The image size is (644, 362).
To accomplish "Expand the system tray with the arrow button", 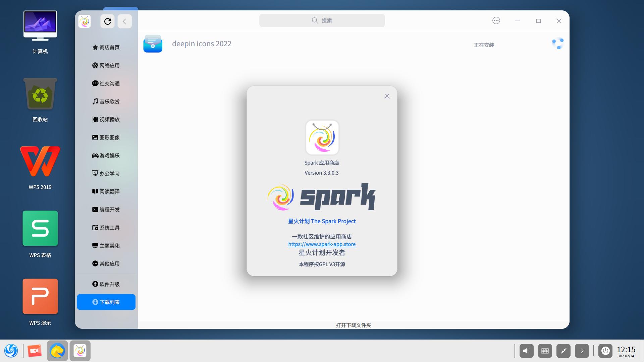I will (582, 351).
